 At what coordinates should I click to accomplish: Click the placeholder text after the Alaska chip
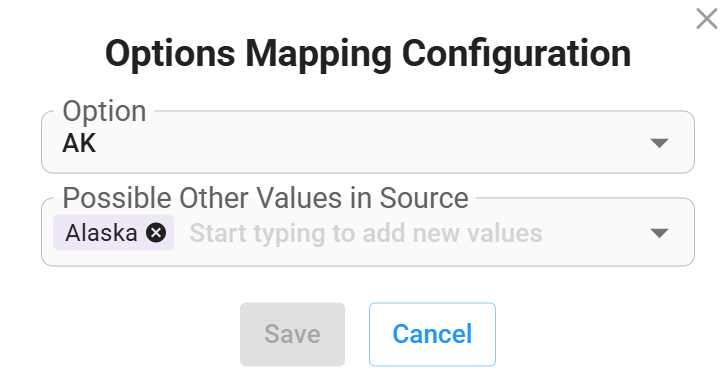click(x=366, y=233)
